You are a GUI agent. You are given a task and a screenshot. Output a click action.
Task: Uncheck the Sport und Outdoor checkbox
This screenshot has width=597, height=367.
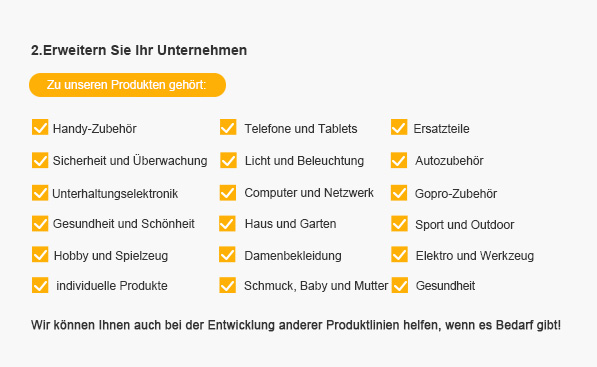pyautogui.click(x=399, y=223)
